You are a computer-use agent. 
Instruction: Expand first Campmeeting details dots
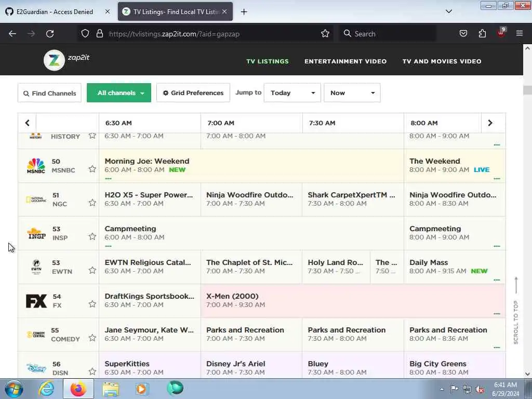pyautogui.click(x=108, y=246)
